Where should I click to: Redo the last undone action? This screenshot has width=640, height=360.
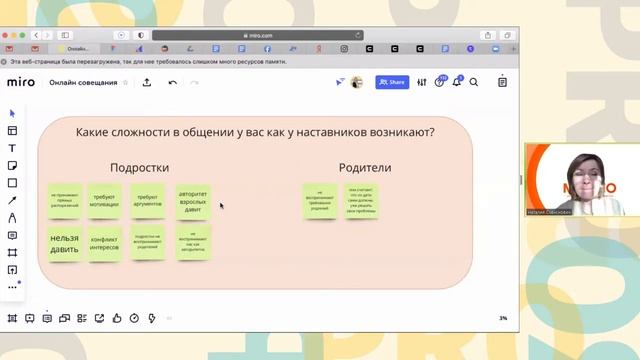(x=194, y=82)
